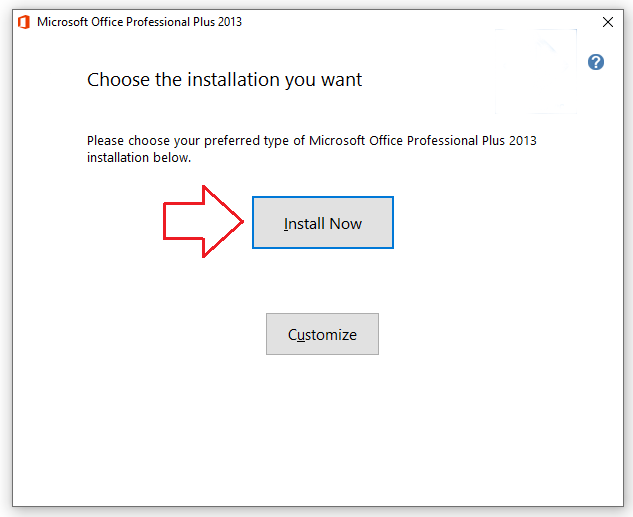Click '2013' in the window title bar
The height and width of the screenshot is (517, 633).
click(x=227, y=22)
